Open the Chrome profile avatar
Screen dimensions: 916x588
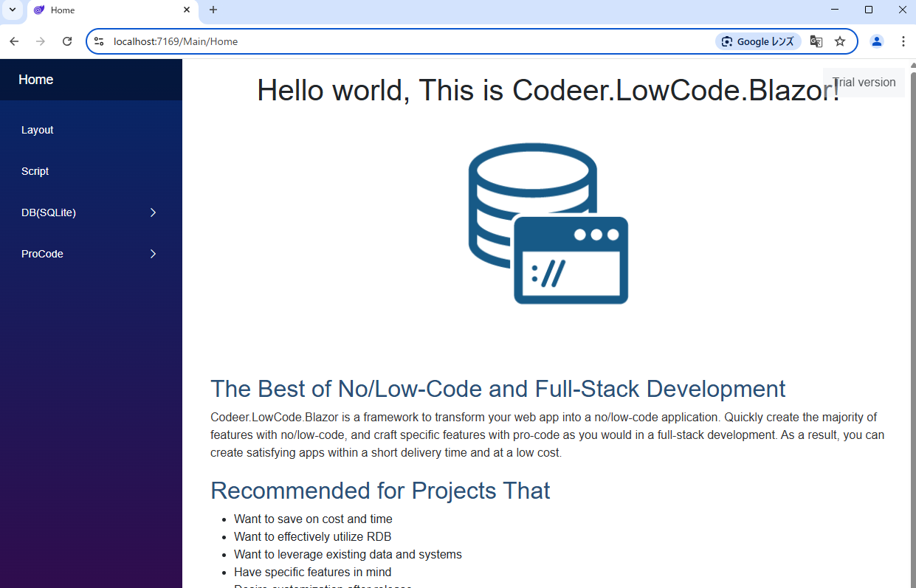tap(877, 41)
